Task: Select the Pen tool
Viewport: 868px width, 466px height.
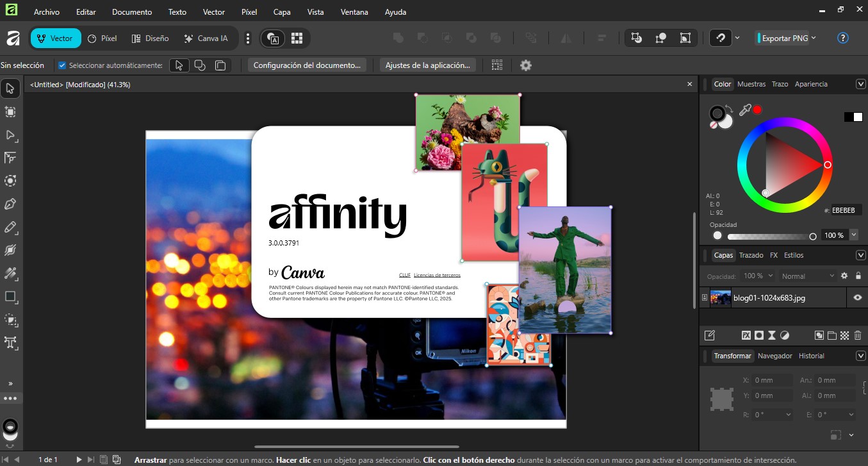Action: [10, 203]
